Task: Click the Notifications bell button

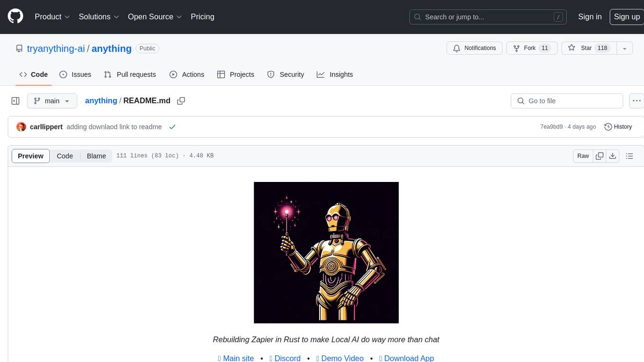Action: point(474,48)
